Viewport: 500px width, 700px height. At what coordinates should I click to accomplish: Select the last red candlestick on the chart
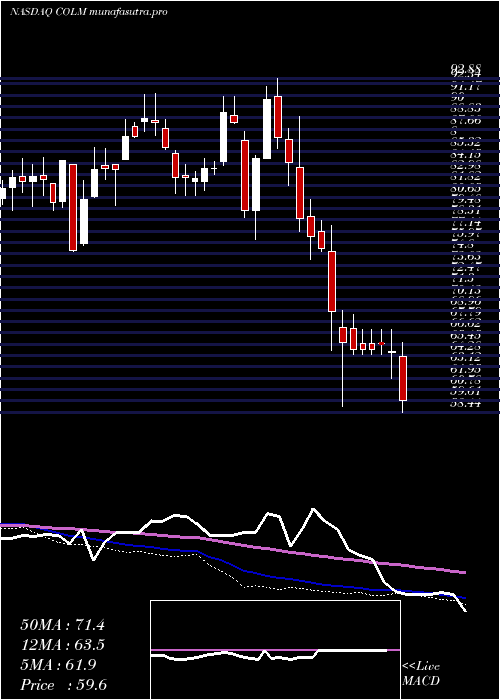pos(403,378)
